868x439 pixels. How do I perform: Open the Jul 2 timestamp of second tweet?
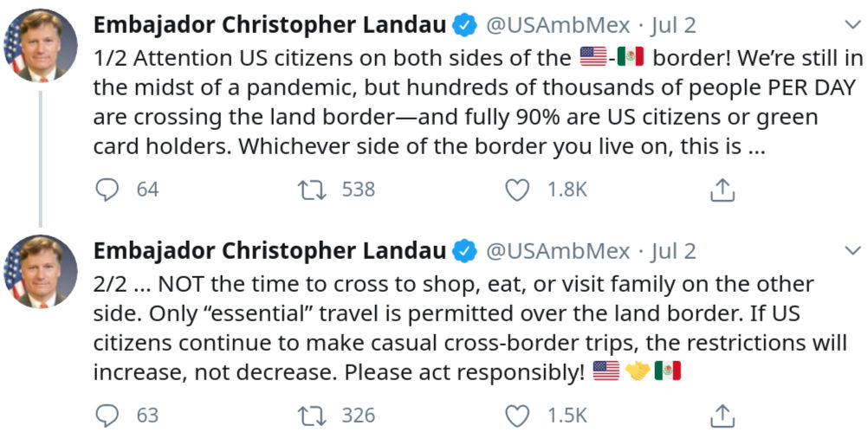pyautogui.click(x=673, y=251)
